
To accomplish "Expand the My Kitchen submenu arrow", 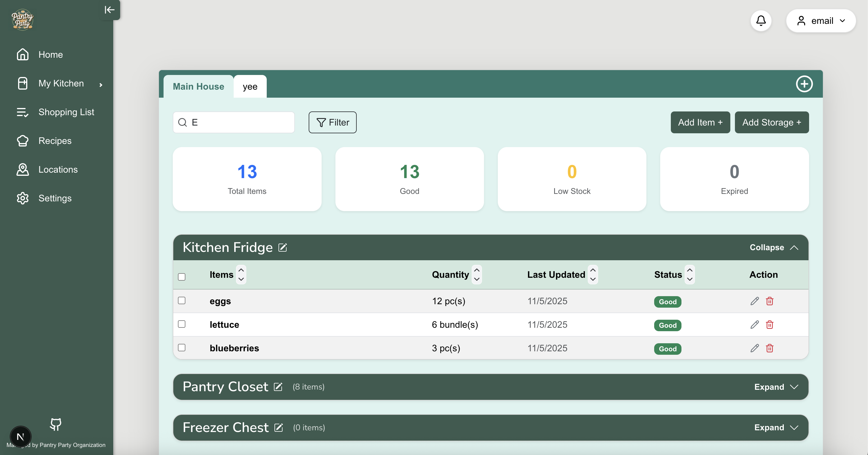I will pyautogui.click(x=101, y=84).
